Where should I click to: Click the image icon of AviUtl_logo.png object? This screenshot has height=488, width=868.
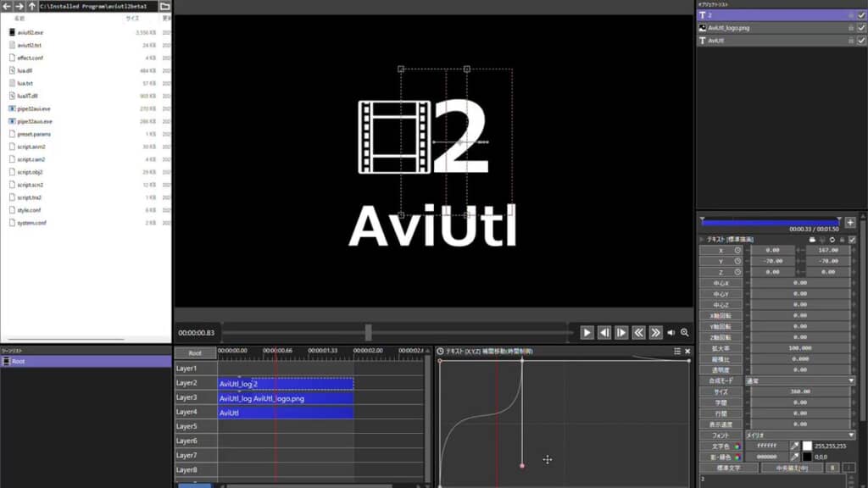click(x=703, y=28)
